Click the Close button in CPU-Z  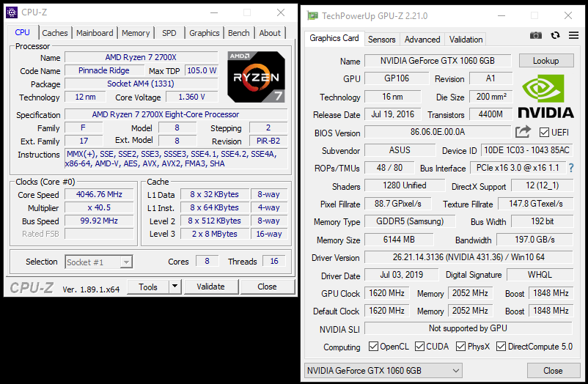(267, 287)
